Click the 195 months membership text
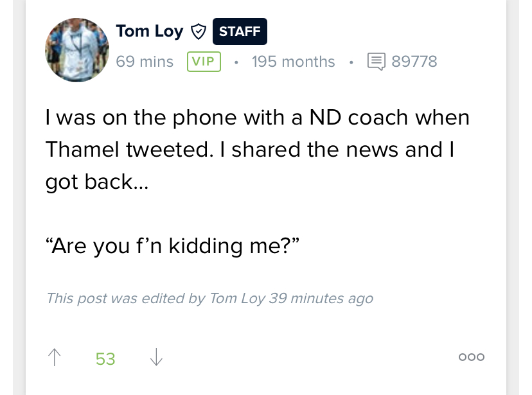Screen dimensions: 532x395 coord(293,62)
